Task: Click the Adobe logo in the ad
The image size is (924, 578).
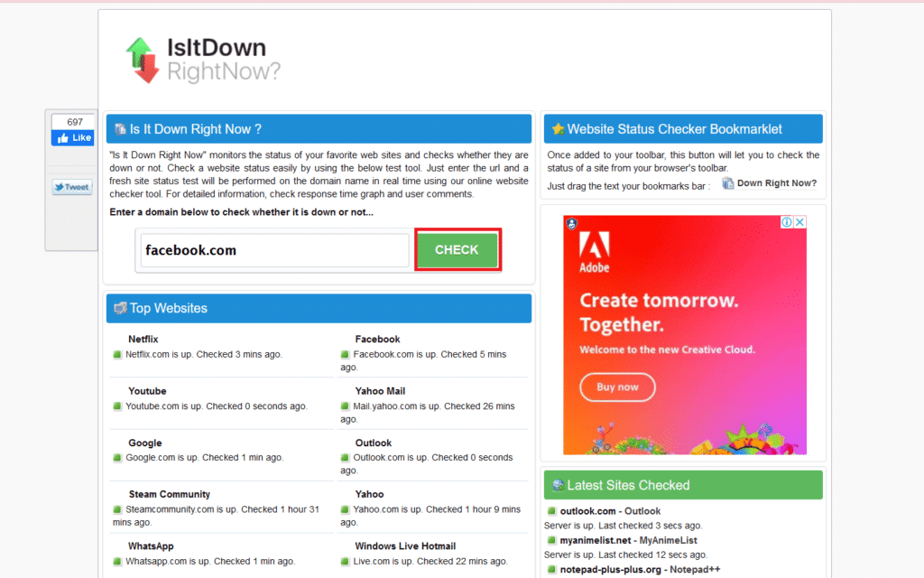Action: point(594,253)
